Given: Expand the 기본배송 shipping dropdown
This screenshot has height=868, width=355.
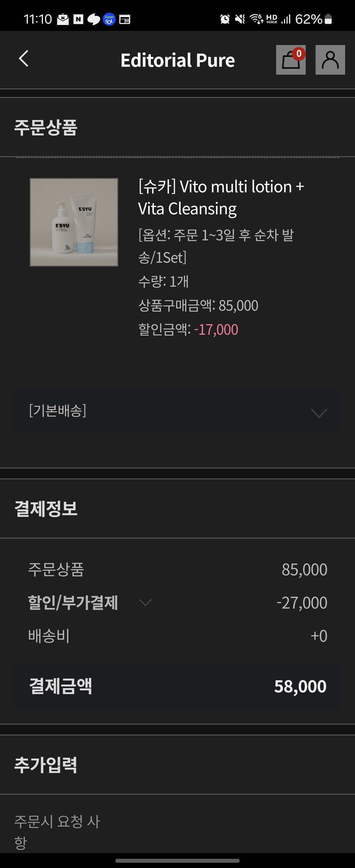Looking at the screenshot, I should pos(319,412).
